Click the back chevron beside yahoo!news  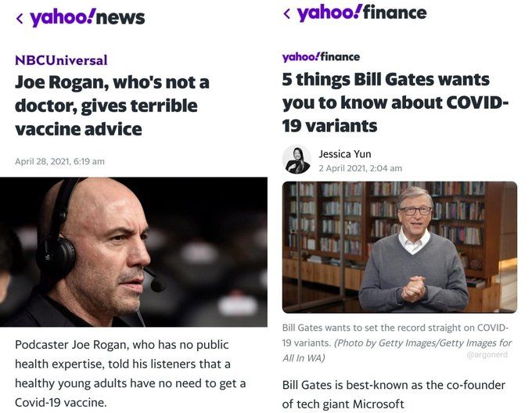coord(19,18)
